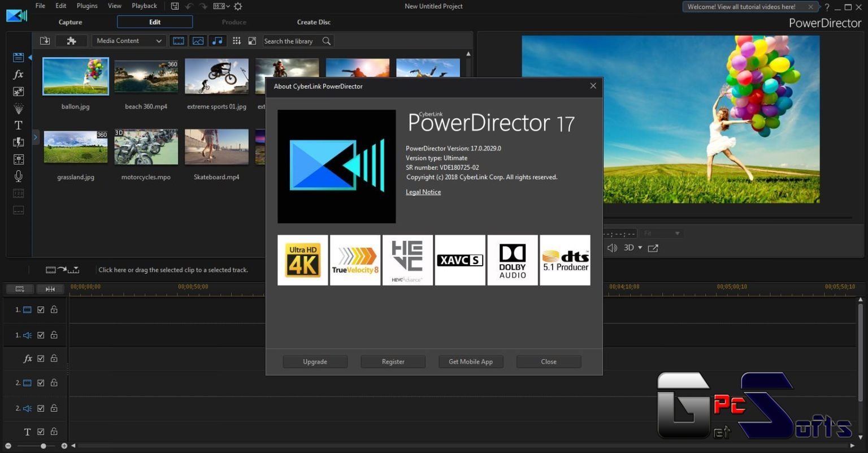Click the Upgrade button
Screen dimensions: 868x453
pyautogui.click(x=315, y=361)
